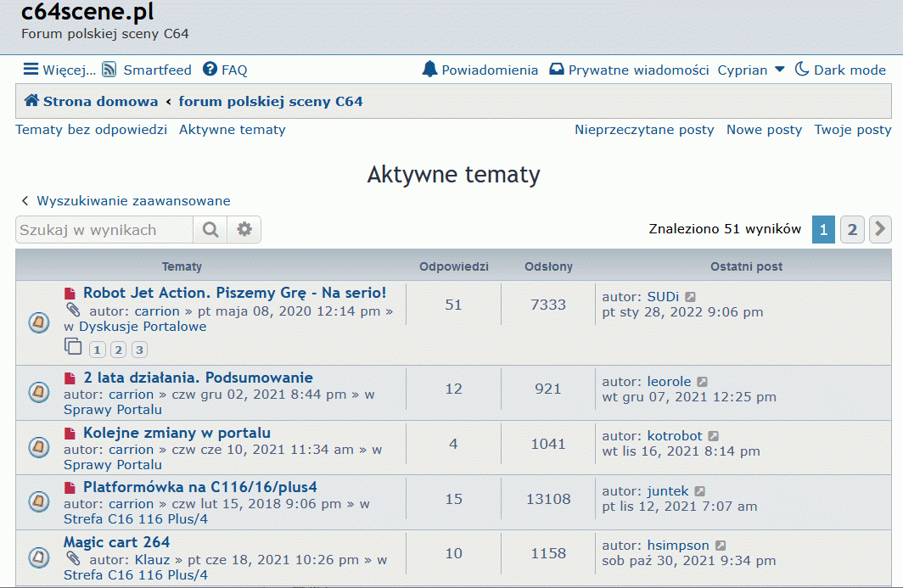Click topic status icon for 2 lata działania row
This screenshot has width=903, height=588.
(x=38, y=392)
